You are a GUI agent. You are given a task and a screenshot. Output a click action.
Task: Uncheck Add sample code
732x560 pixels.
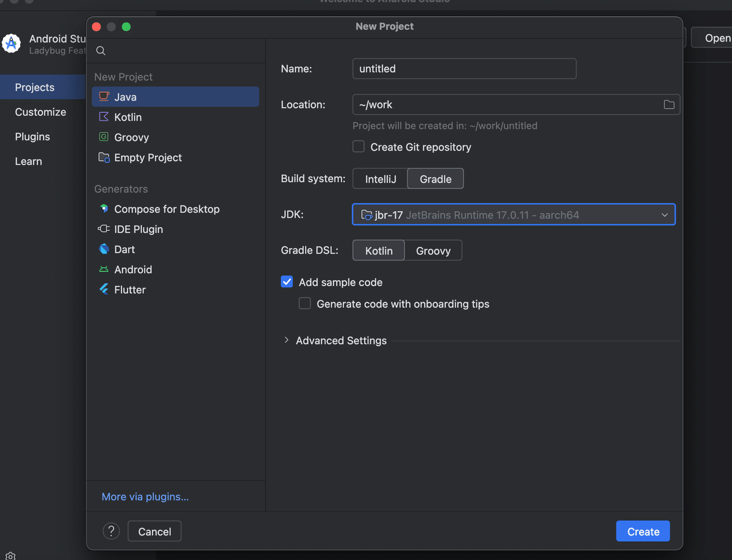coord(287,282)
